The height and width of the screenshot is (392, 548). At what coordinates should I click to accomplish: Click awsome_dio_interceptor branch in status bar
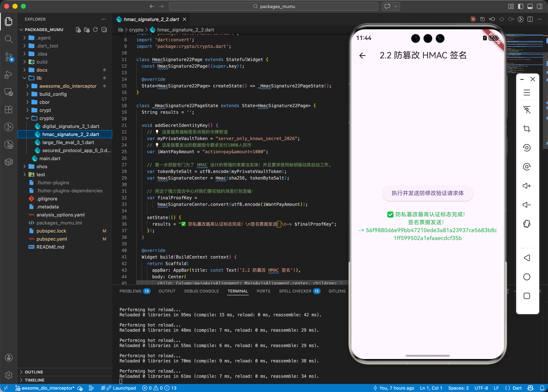click(x=45, y=388)
